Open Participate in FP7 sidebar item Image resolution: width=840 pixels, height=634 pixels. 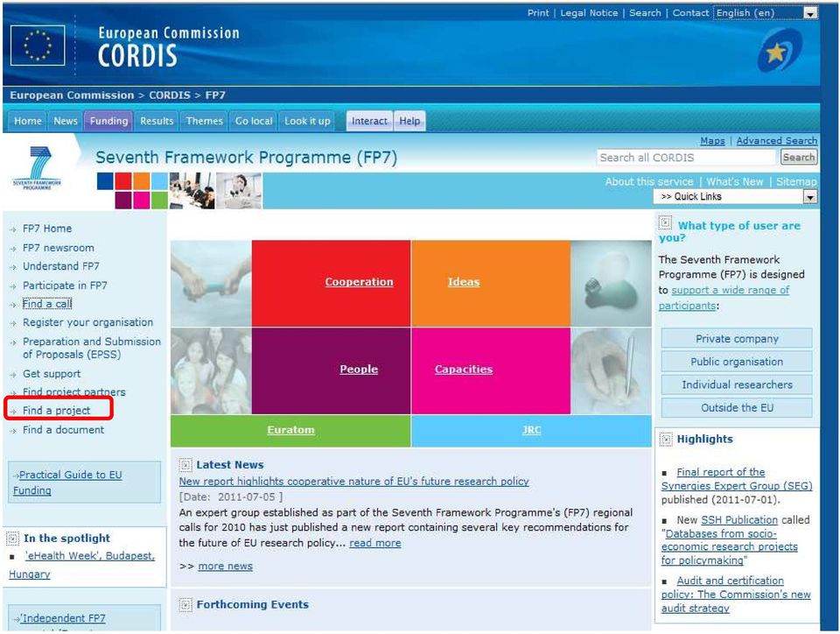click(x=65, y=285)
